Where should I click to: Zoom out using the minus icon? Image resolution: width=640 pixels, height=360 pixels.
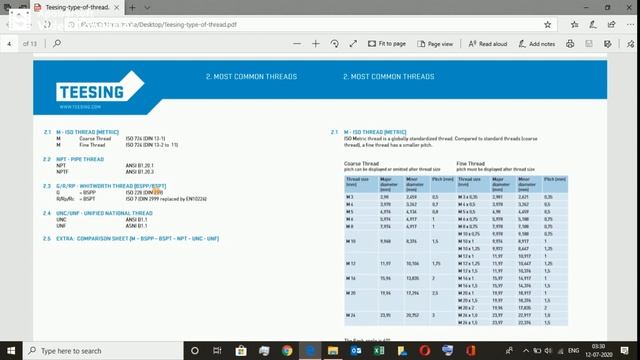click(x=297, y=44)
